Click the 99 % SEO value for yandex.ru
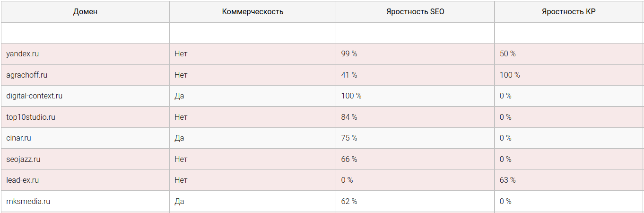The width and height of the screenshot is (644, 213). (x=349, y=54)
